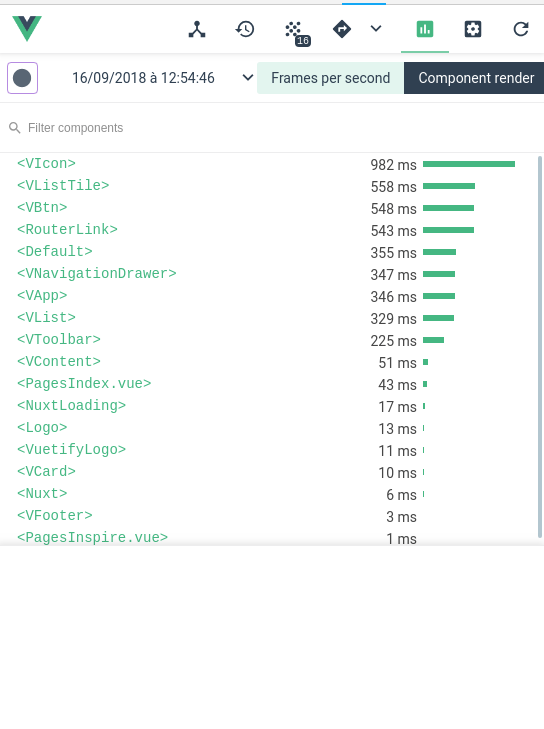This screenshot has height=729, width=544.
Task: Select the <VApp> component row
Action: tap(269, 296)
